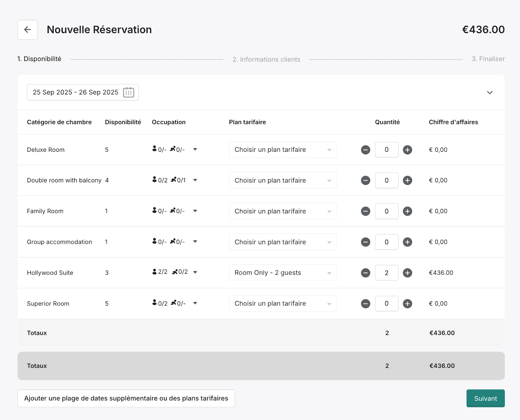
Task: Go to step 2. Informations clients
Action: (x=266, y=59)
